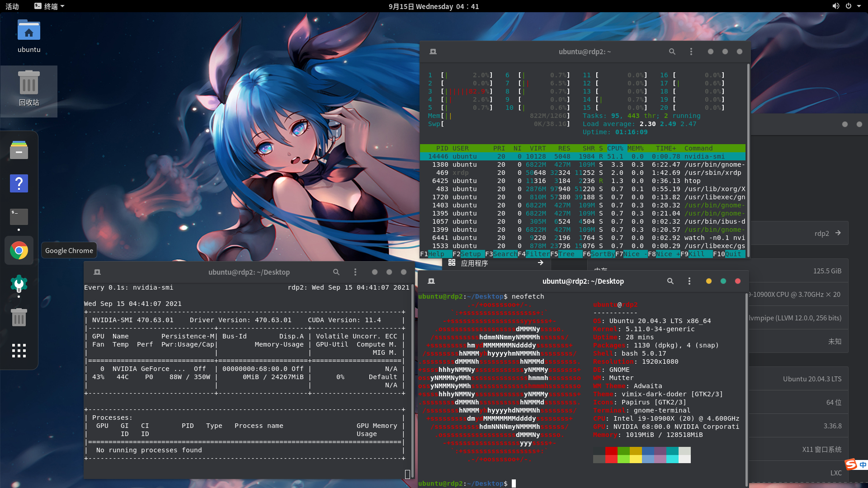868x488 pixels.
Task: Click the CPU% column header in htop
Action: 615,148
